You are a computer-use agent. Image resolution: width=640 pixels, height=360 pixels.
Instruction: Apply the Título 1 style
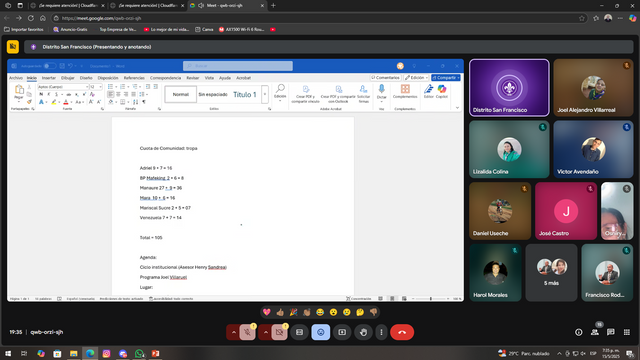coord(244,94)
